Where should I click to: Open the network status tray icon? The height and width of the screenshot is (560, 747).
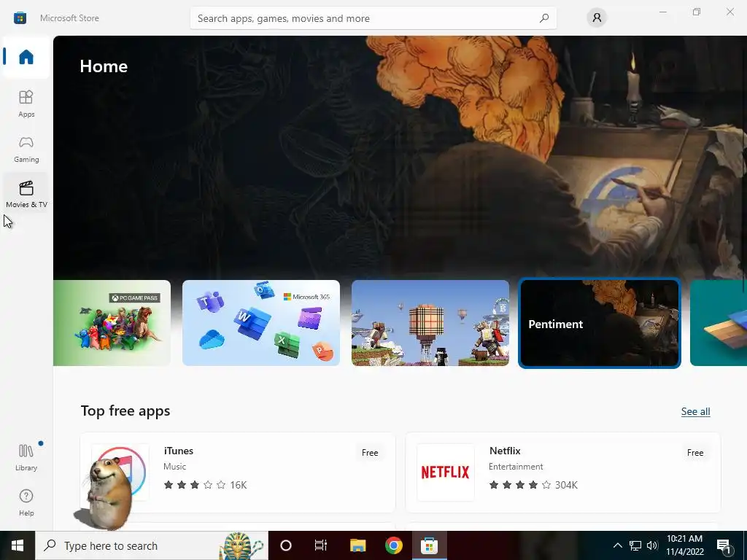tap(635, 545)
